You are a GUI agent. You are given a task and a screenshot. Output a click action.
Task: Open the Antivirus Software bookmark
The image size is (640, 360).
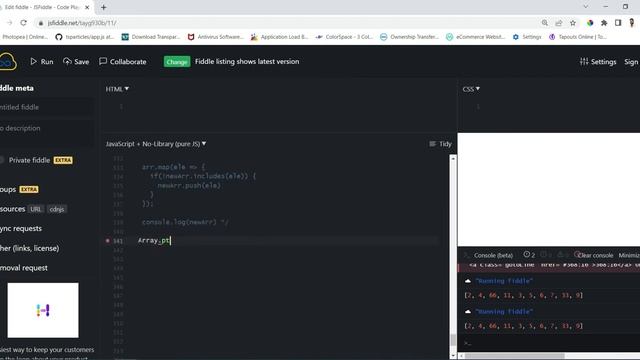click(x=216, y=37)
